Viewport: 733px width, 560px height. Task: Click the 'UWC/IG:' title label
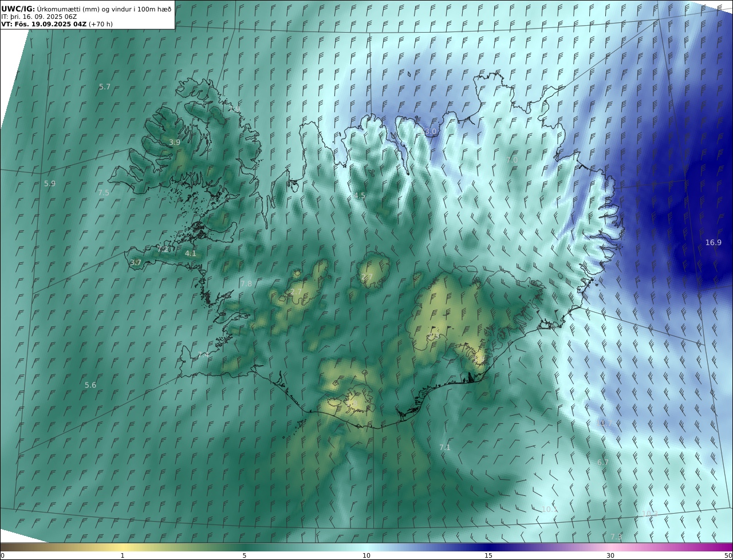click(18, 9)
